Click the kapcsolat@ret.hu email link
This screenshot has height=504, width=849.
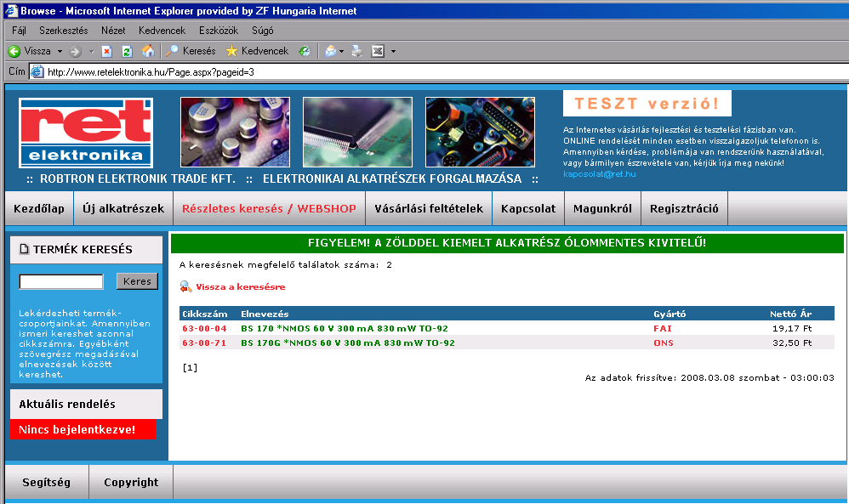click(600, 174)
